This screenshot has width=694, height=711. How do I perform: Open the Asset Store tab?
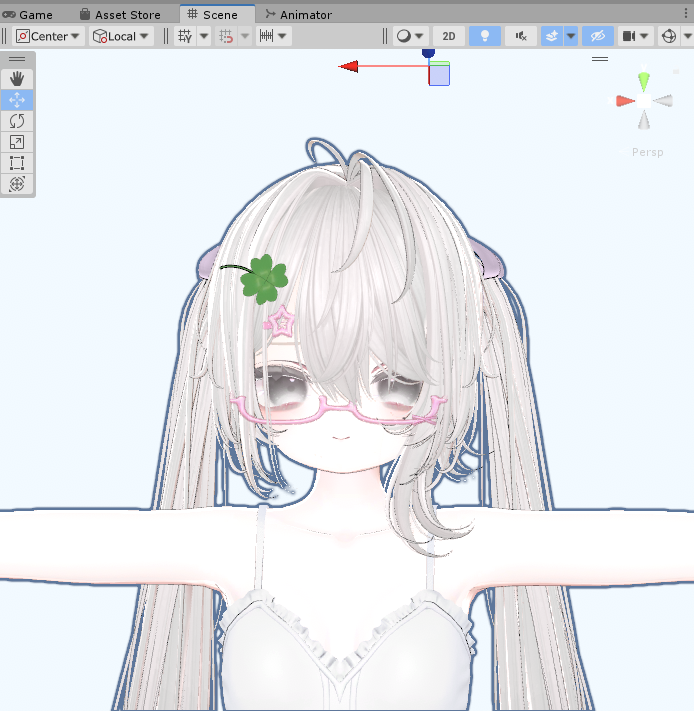[121, 15]
